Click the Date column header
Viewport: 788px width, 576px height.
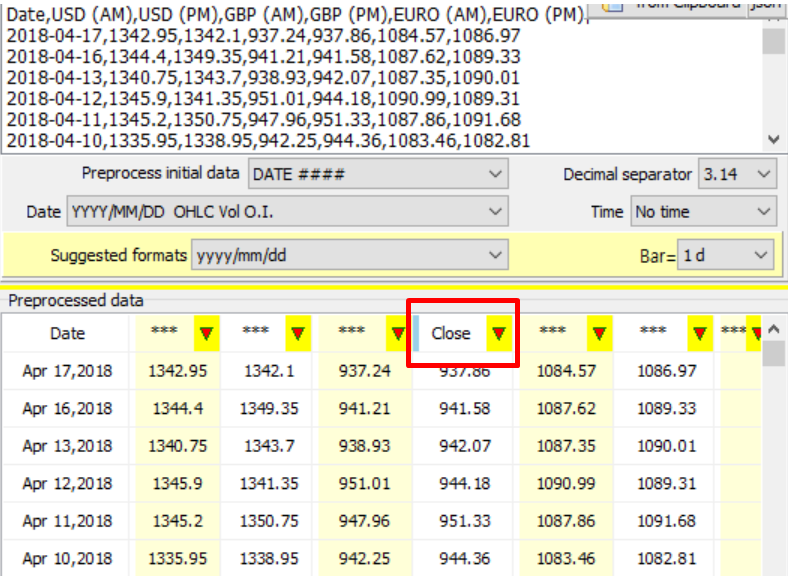[68, 334]
